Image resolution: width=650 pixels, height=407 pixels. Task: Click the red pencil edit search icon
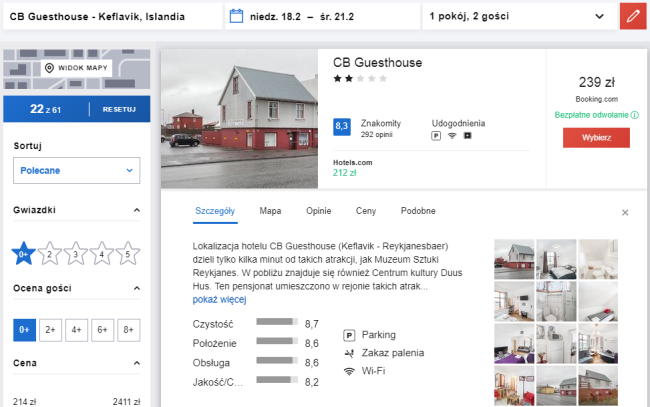(633, 16)
